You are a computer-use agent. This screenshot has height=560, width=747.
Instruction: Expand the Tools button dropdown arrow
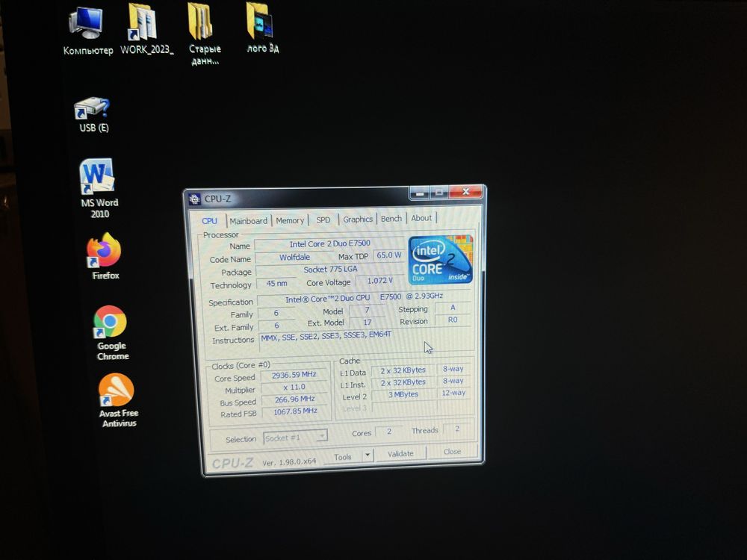(x=368, y=455)
